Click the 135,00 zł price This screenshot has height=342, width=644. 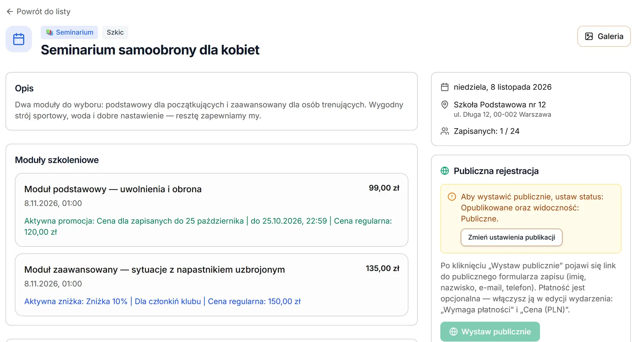pyautogui.click(x=382, y=268)
